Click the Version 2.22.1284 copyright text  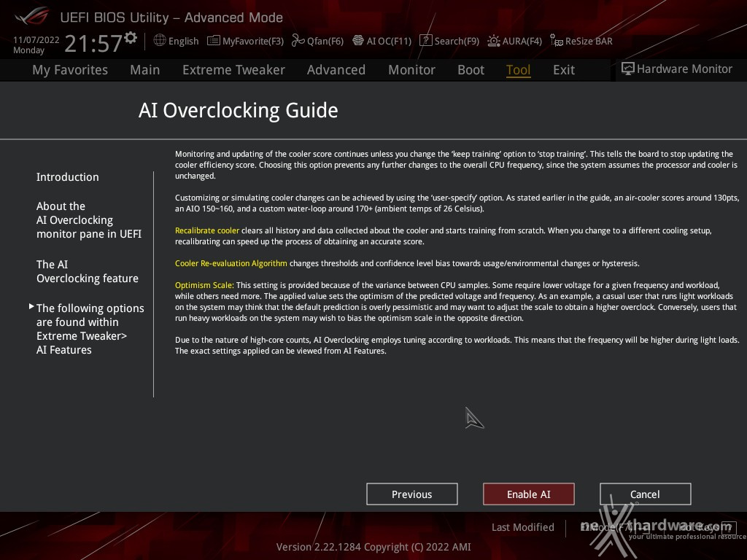(373, 547)
